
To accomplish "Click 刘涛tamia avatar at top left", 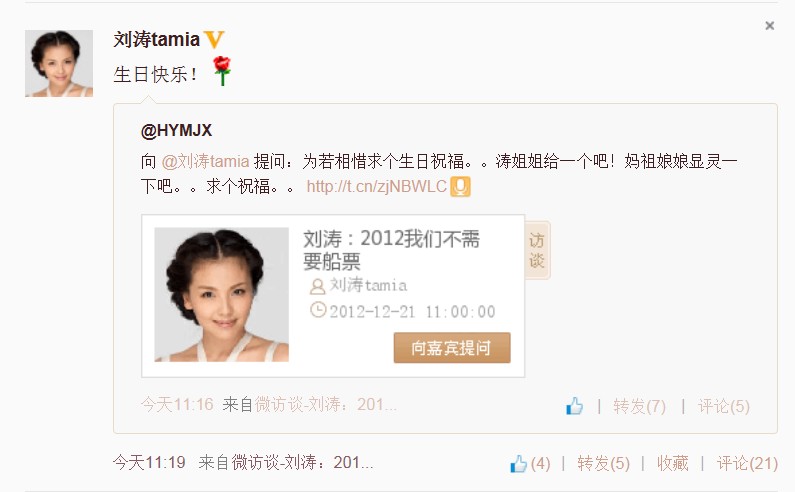I will point(59,63).
